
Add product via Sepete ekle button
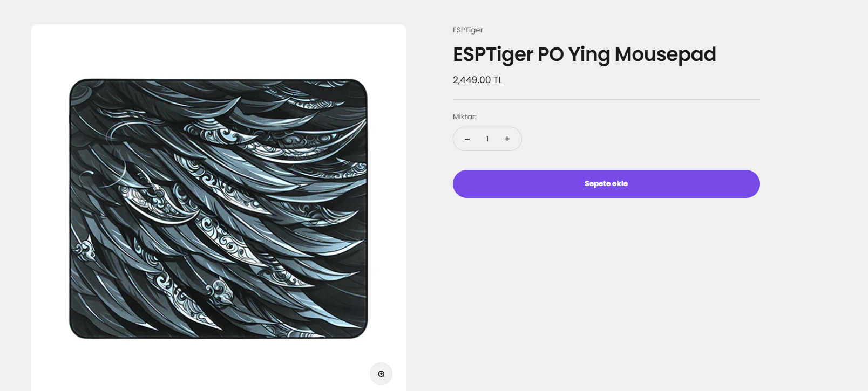pyautogui.click(x=606, y=184)
